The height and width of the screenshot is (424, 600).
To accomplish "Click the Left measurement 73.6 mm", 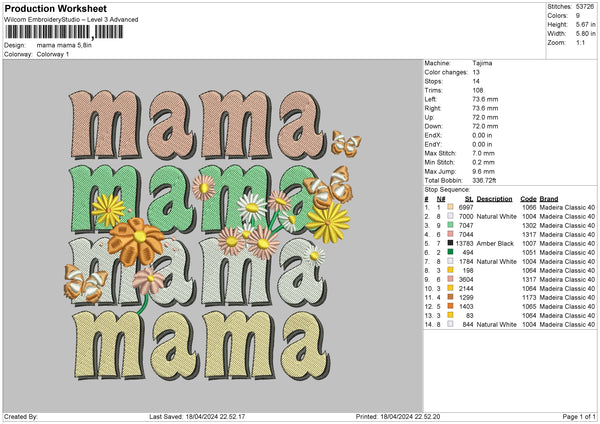I will click(x=485, y=99).
